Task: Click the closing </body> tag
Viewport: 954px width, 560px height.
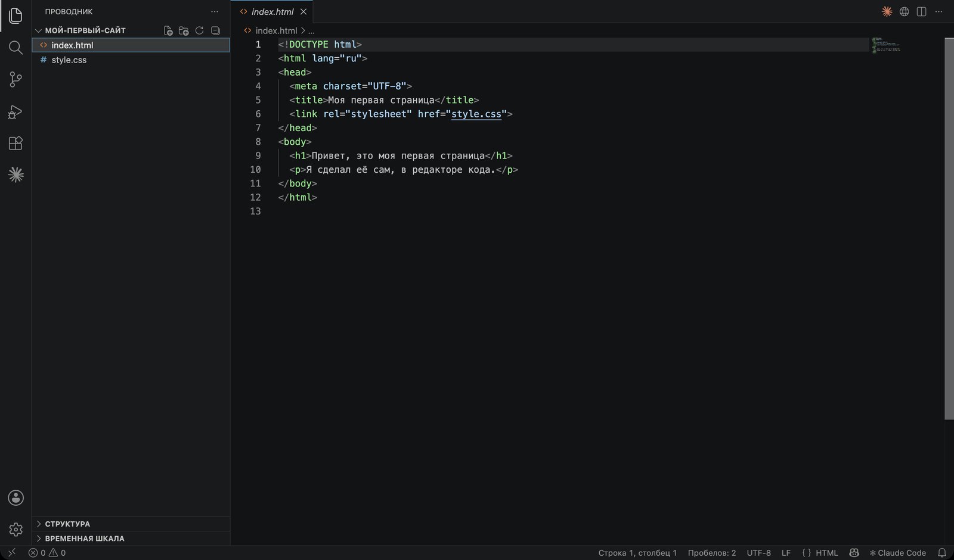Action: click(298, 183)
